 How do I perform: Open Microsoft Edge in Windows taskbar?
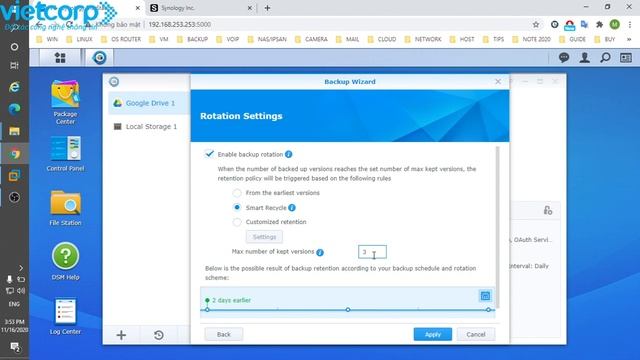(x=14, y=109)
